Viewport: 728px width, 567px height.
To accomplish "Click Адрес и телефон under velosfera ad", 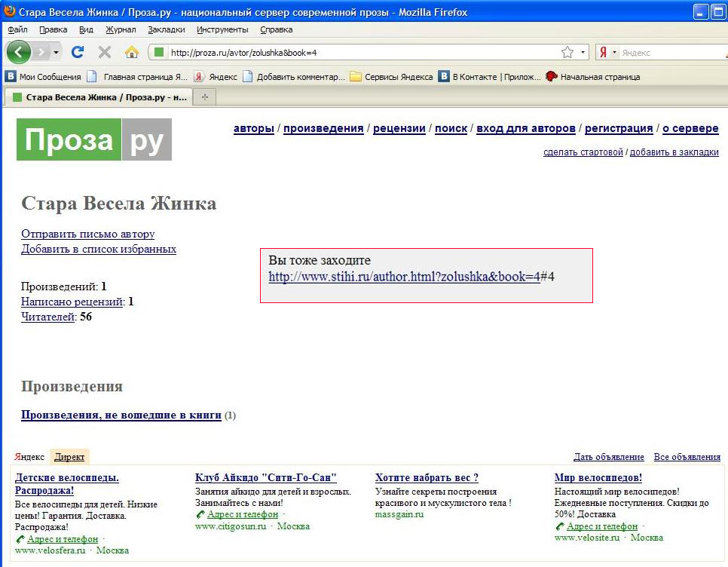I will tap(63, 539).
